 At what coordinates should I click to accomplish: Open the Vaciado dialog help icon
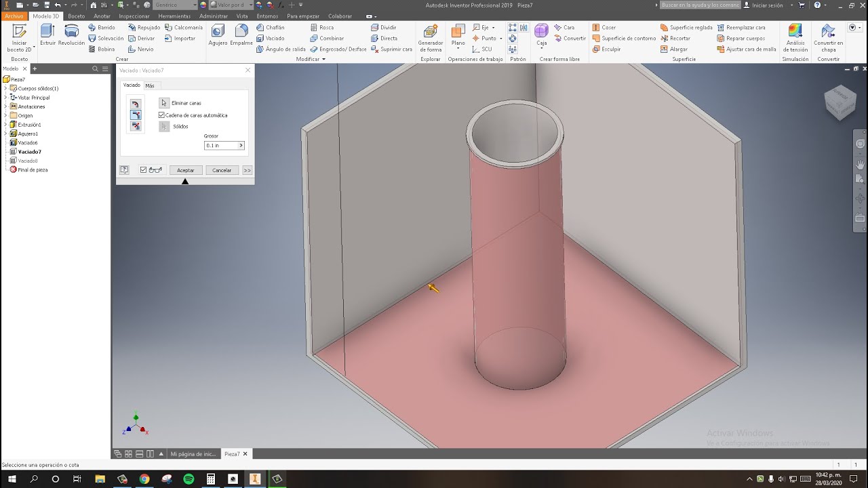[x=124, y=170]
